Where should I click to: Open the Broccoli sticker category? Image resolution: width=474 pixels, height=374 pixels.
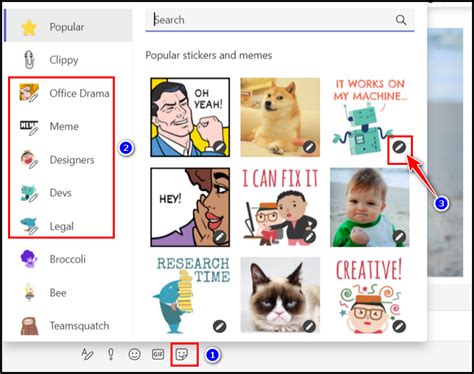pos(68,259)
